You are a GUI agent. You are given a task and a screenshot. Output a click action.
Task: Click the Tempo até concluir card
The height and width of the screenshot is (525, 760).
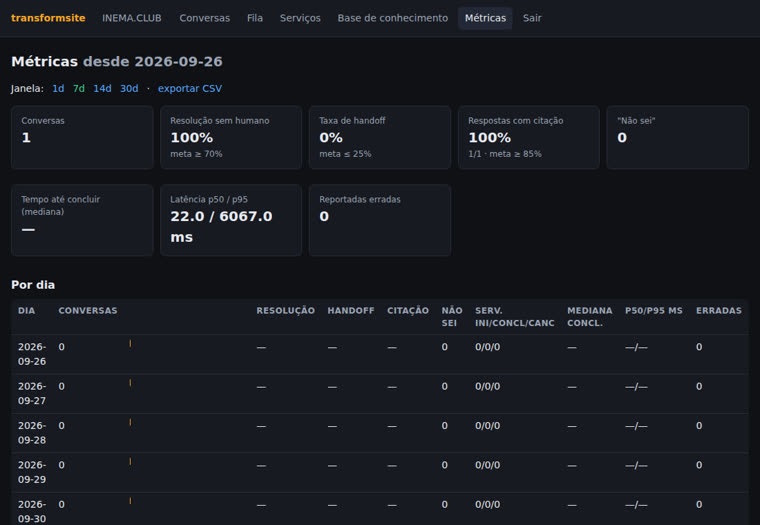point(82,220)
